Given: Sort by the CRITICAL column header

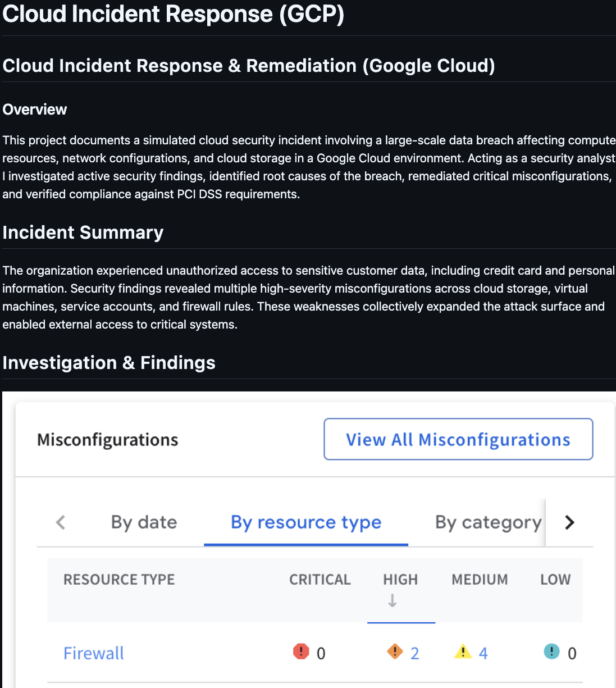Looking at the screenshot, I should click(320, 580).
